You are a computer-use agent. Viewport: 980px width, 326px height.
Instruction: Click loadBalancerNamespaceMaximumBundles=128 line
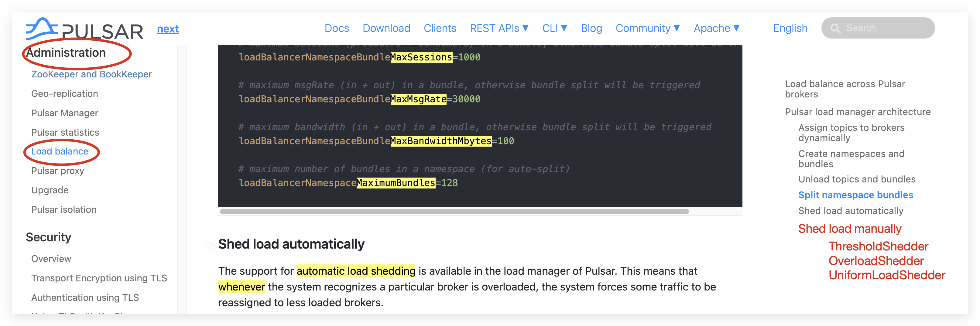(x=348, y=183)
